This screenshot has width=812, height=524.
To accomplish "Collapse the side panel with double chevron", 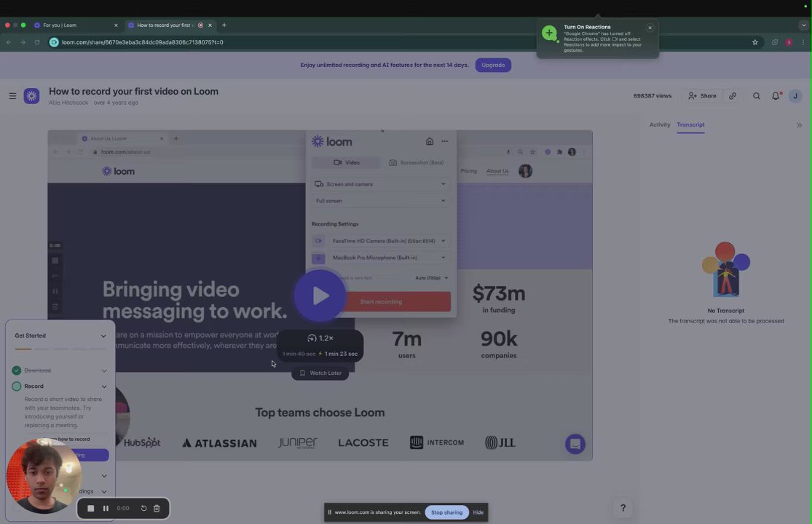I will click(x=799, y=125).
